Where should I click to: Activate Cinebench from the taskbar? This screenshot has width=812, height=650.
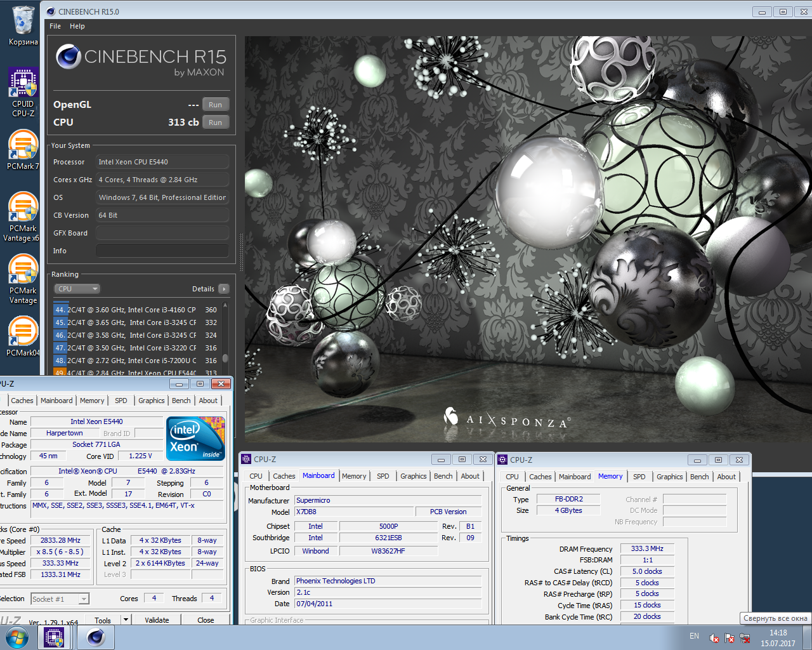pos(96,637)
